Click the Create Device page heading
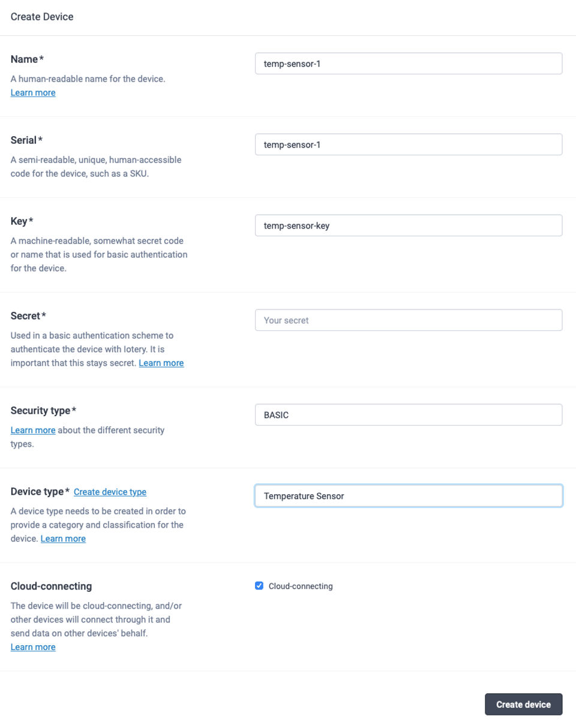 click(x=42, y=17)
